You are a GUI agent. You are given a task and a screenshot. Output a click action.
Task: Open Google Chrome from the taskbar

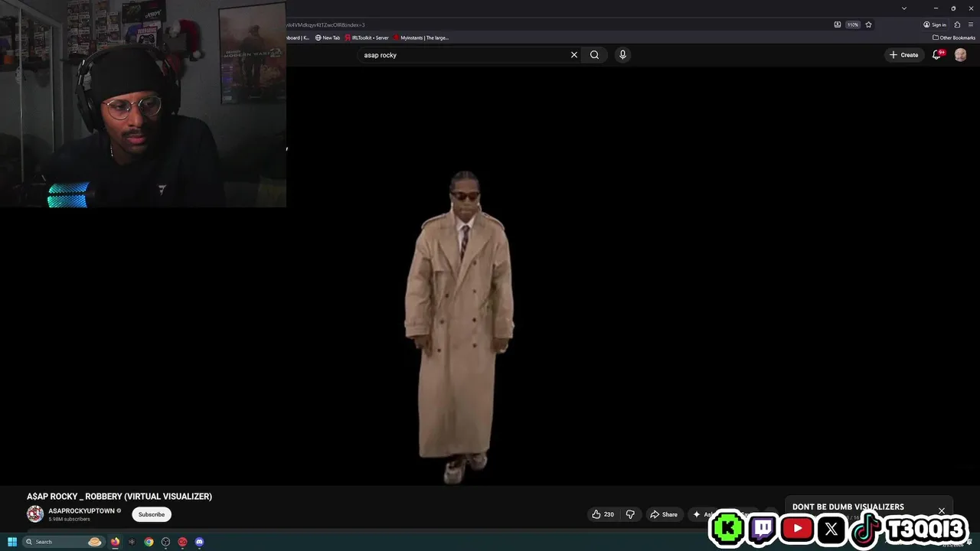click(149, 542)
